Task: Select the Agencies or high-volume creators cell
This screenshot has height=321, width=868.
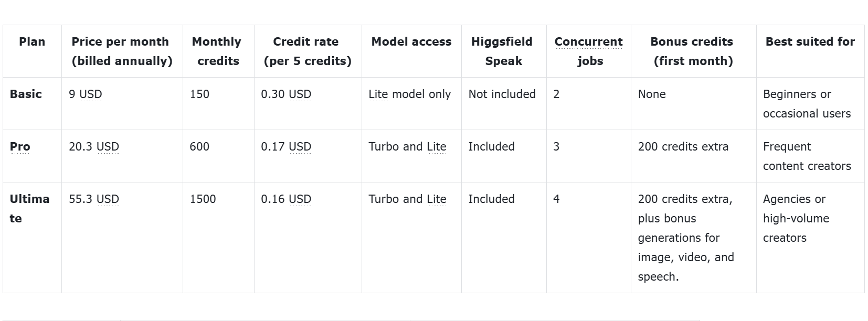Action: click(796, 218)
